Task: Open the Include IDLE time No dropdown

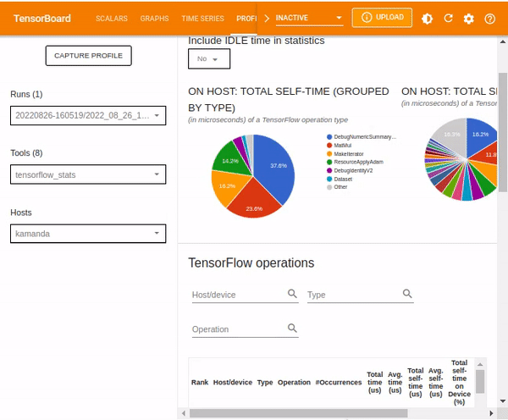Action: [209, 59]
